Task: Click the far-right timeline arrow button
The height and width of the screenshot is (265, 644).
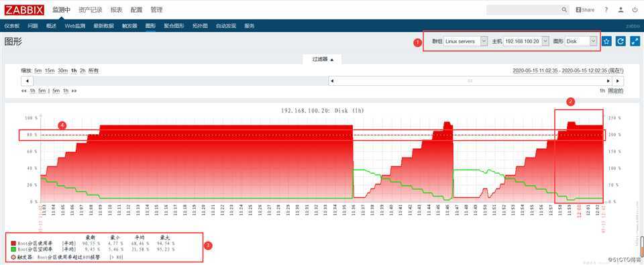Action: coord(618,81)
